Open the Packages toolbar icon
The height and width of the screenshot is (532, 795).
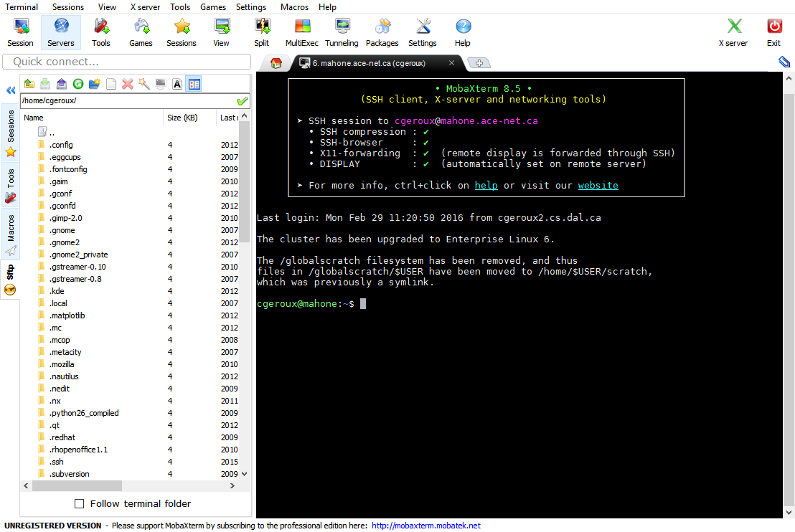click(x=382, y=32)
